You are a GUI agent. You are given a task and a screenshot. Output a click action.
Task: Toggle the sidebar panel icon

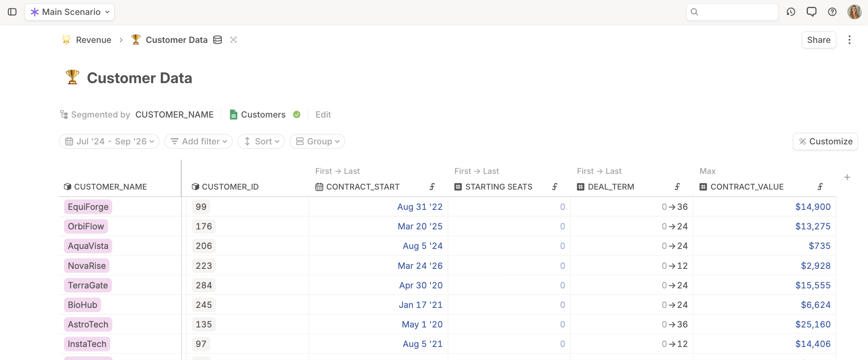pyautogui.click(x=12, y=12)
